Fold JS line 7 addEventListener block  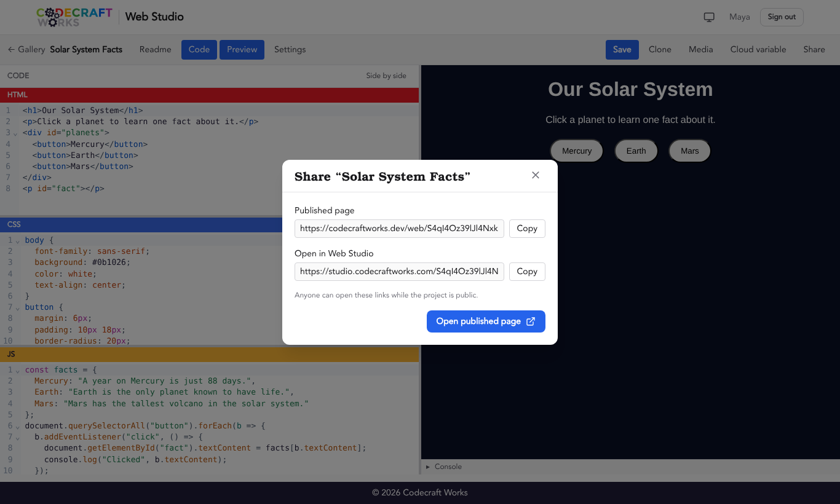(x=17, y=437)
